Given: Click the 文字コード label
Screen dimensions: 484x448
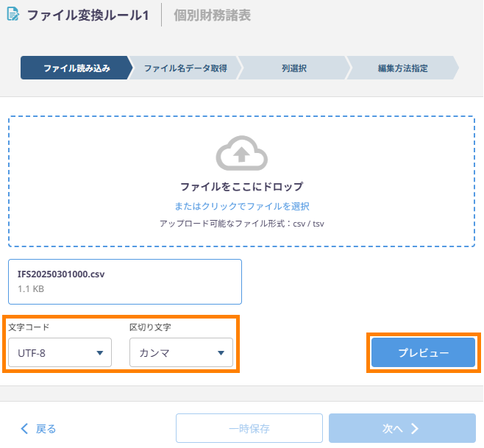Looking at the screenshot, I should click(x=29, y=327).
